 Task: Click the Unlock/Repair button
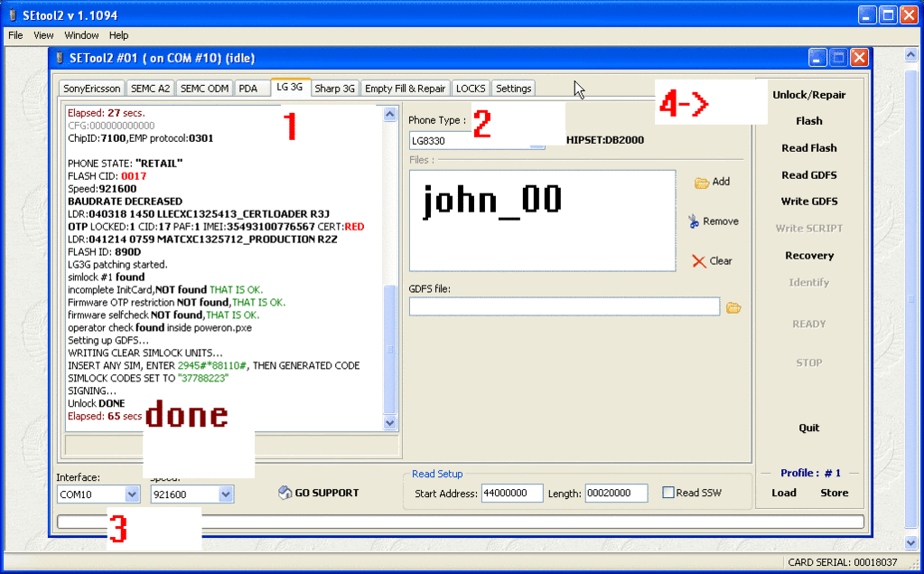pyautogui.click(x=809, y=95)
